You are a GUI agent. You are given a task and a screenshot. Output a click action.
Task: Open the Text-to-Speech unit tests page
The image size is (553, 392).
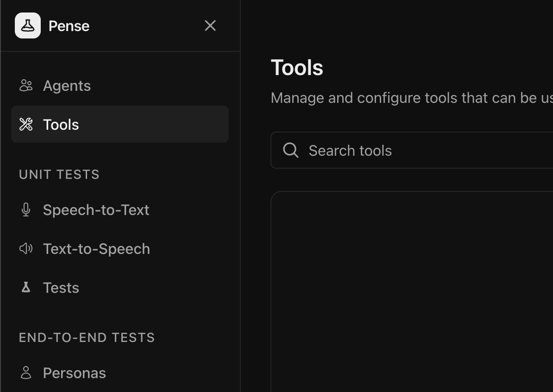click(x=96, y=248)
